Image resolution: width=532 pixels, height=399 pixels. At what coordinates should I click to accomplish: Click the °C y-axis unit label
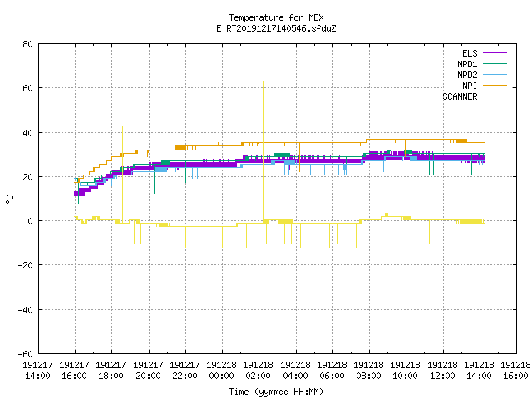[9, 199]
